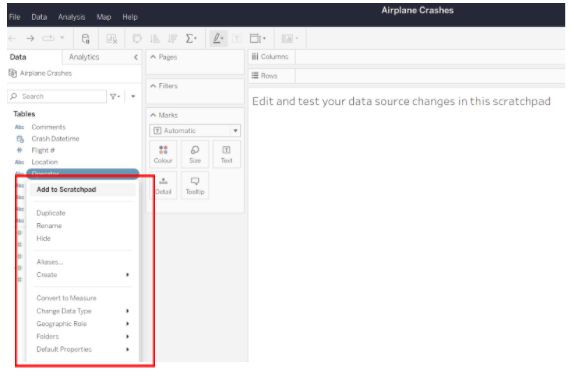Collapse the Pages card
Image resolution: width=573 pixels, height=389 pixels.
point(153,57)
